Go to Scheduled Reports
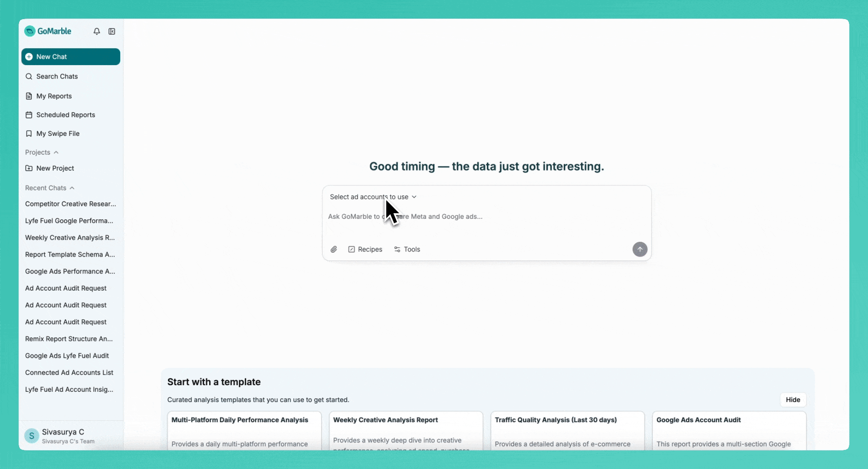868x469 pixels. tap(66, 115)
